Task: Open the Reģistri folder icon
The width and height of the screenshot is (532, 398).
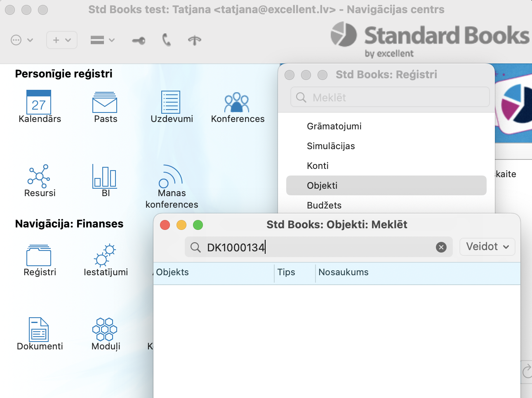Action: [x=39, y=256]
